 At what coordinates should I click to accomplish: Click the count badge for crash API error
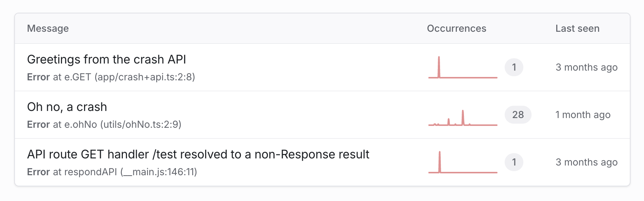click(x=514, y=67)
